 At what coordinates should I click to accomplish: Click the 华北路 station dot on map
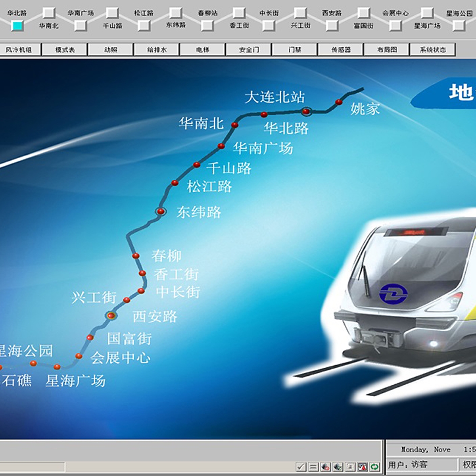pyautogui.click(x=264, y=115)
